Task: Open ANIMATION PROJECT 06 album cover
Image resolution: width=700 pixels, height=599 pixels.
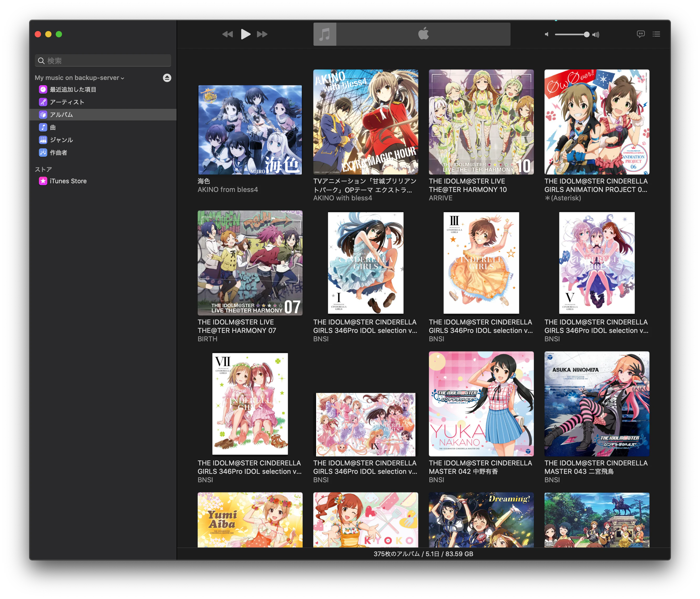Action: pyautogui.click(x=597, y=122)
